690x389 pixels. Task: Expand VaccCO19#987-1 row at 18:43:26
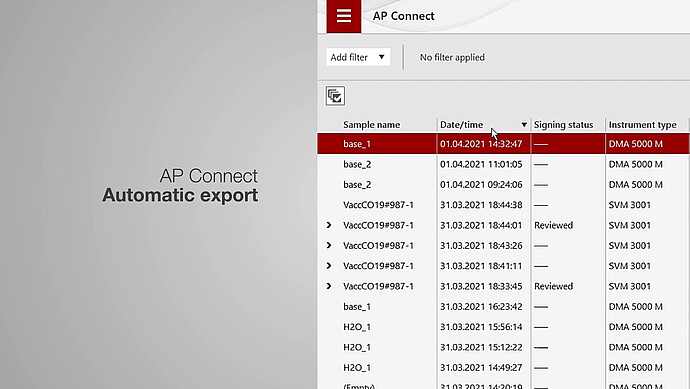329,246
